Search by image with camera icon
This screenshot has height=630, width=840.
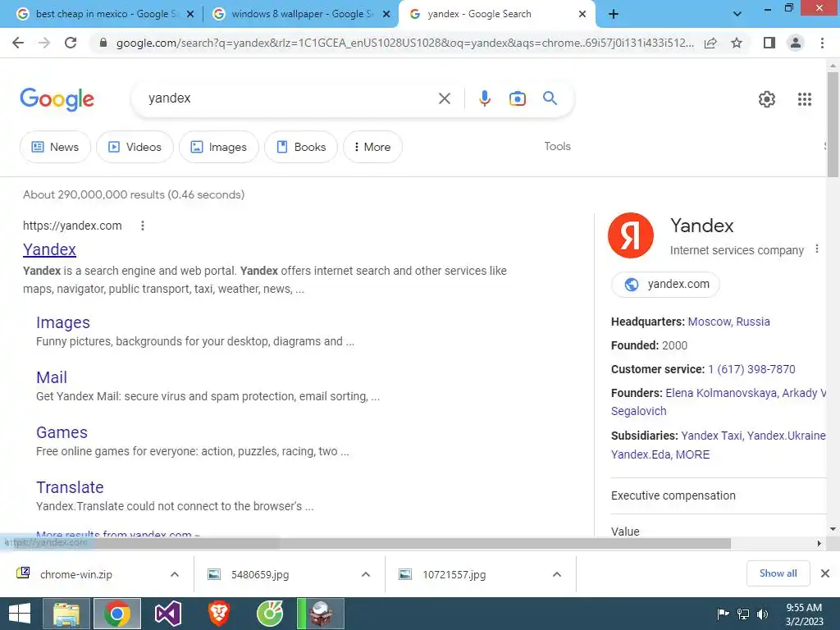[518, 98]
